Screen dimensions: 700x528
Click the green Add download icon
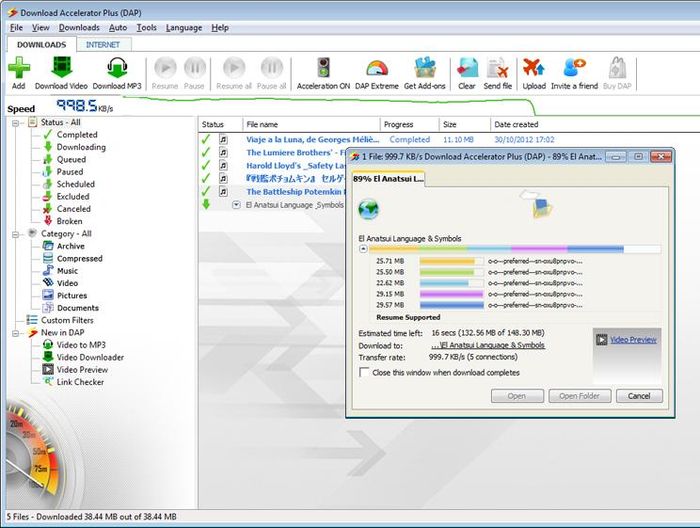click(19, 68)
